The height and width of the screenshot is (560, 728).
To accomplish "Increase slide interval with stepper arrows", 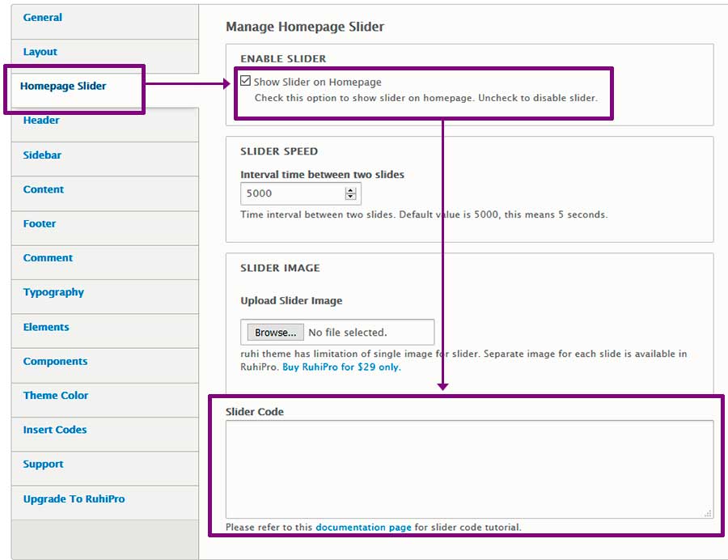I will tap(350, 190).
